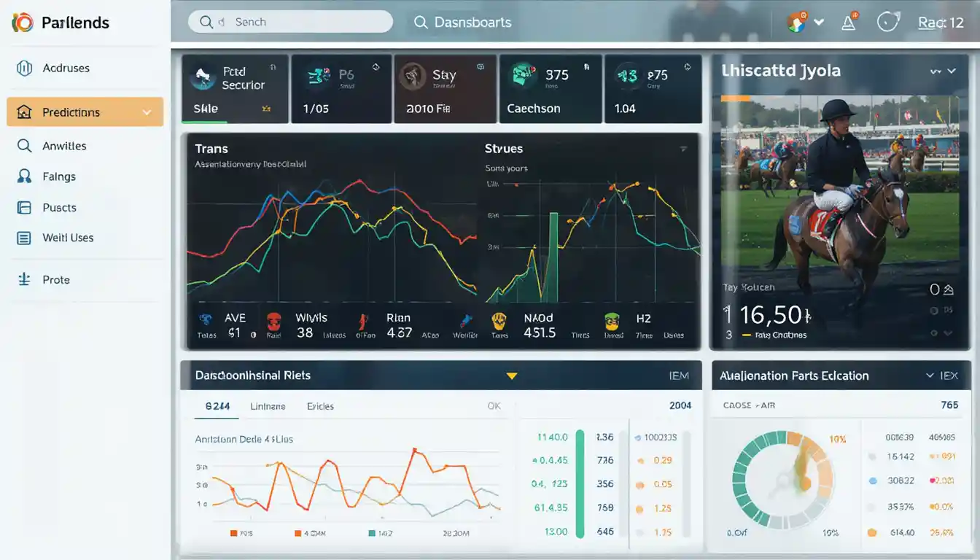Click the Dasnsboarts header button
Image resolution: width=980 pixels, height=560 pixels.
(x=463, y=23)
